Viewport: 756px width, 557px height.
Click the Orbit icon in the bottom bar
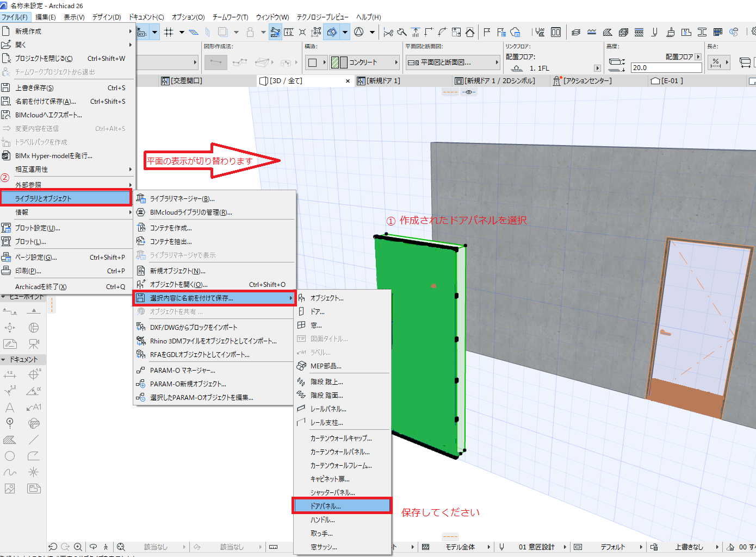pos(93,547)
